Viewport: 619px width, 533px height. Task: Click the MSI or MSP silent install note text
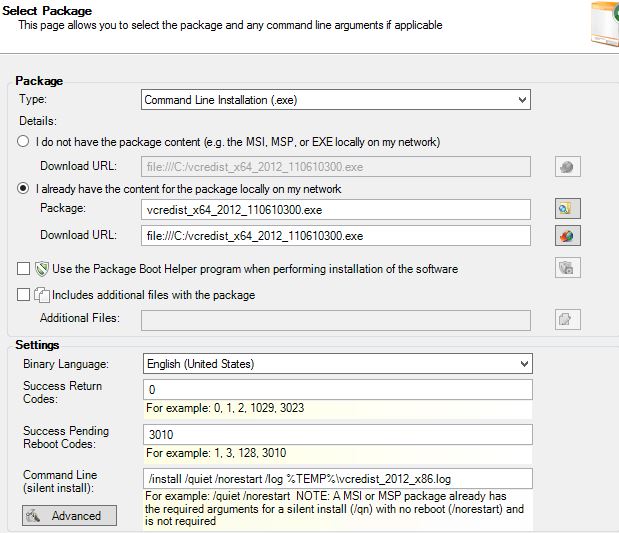334,509
